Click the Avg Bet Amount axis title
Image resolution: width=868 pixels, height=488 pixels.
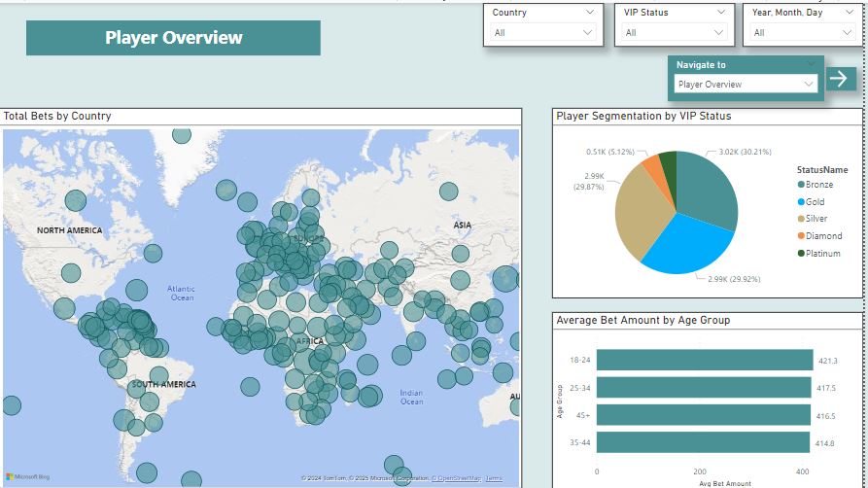(724, 483)
